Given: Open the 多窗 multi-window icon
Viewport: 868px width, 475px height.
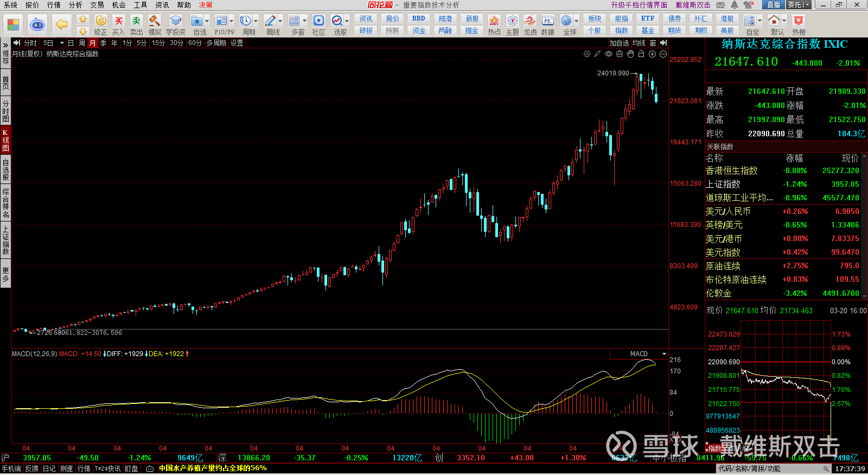Looking at the screenshot, I should [295, 21].
